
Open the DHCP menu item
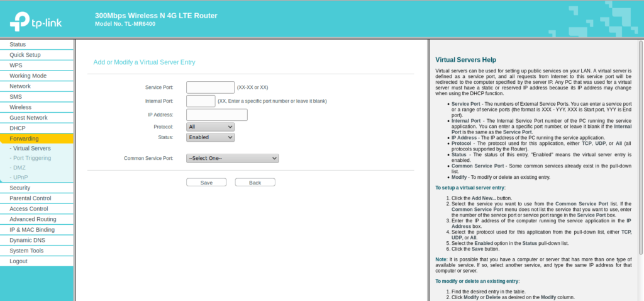point(18,128)
